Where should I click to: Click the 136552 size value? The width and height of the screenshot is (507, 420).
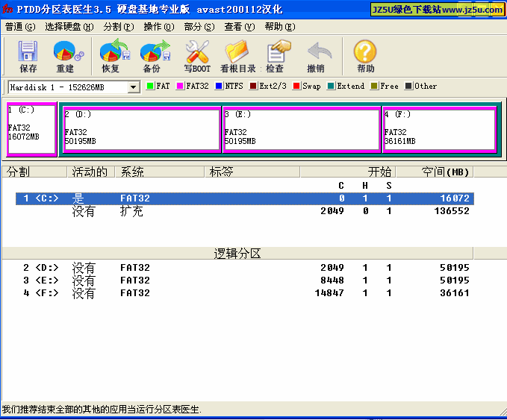click(x=452, y=211)
